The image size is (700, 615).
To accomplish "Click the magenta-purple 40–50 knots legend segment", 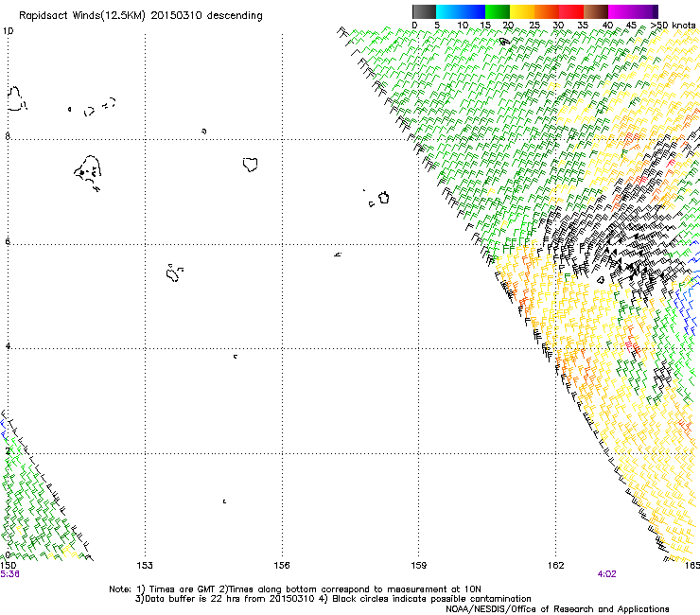I will coord(633,11).
